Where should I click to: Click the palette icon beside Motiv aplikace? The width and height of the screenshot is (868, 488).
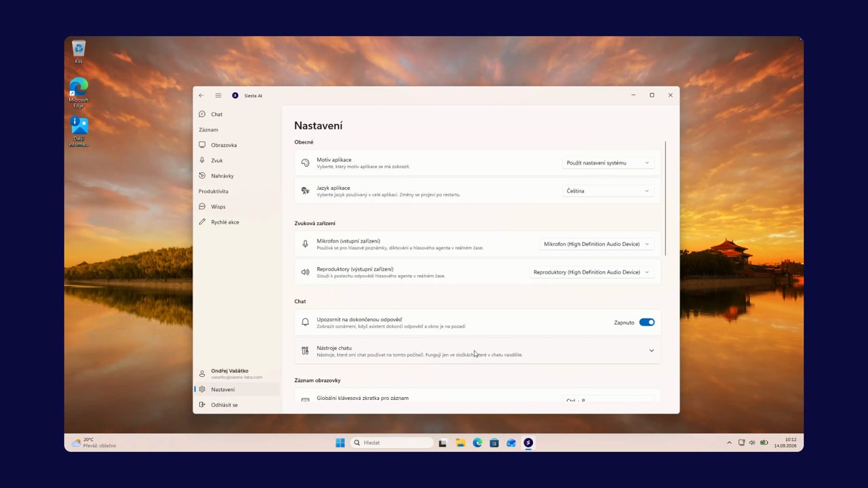pyautogui.click(x=305, y=163)
